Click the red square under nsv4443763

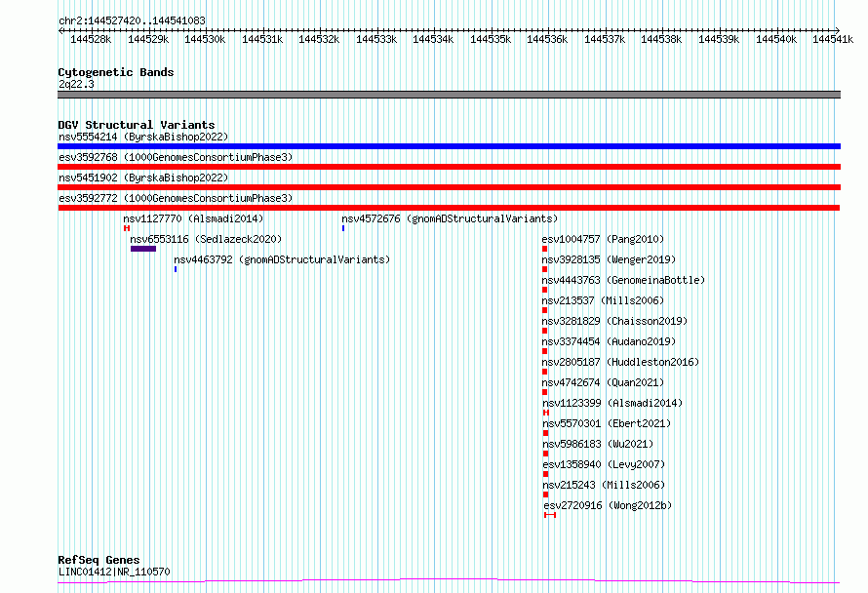pos(545,290)
